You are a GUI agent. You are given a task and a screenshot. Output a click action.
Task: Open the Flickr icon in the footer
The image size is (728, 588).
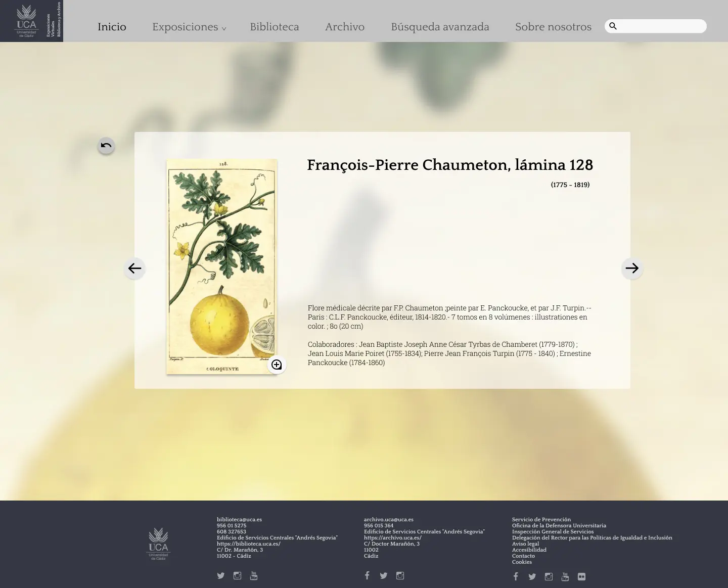pos(582,576)
